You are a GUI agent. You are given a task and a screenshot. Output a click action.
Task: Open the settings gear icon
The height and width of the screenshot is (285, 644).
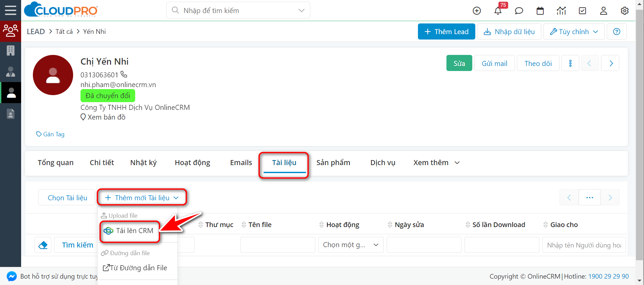click(x=625, y=11)
